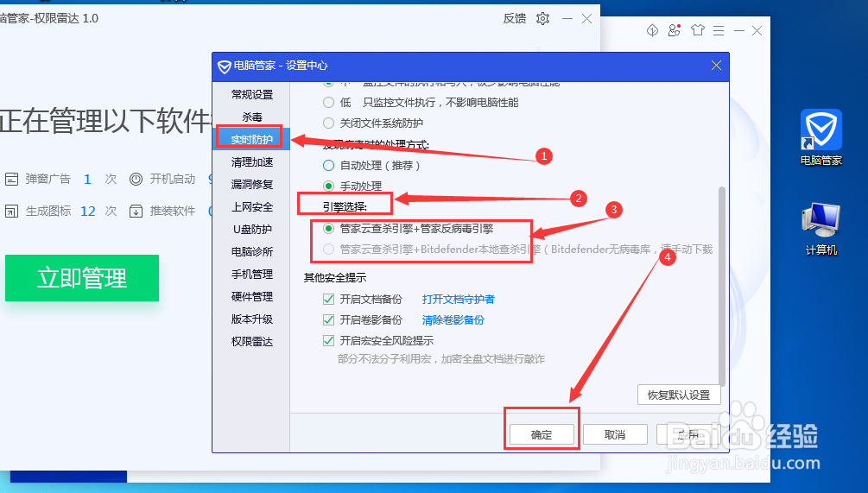Click 取消 button in the settings dialog
Viewport: 868px width, 493px height.
click(615, 434)
